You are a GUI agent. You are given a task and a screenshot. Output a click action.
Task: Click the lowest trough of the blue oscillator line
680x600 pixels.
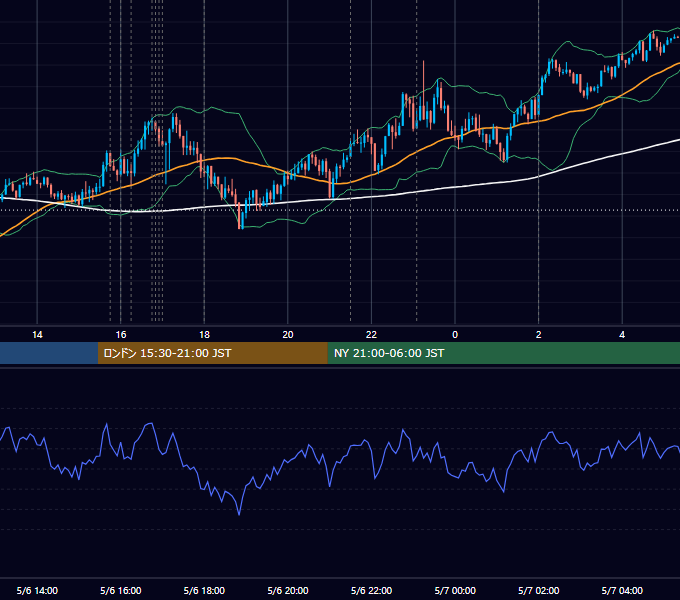[239, 514]
